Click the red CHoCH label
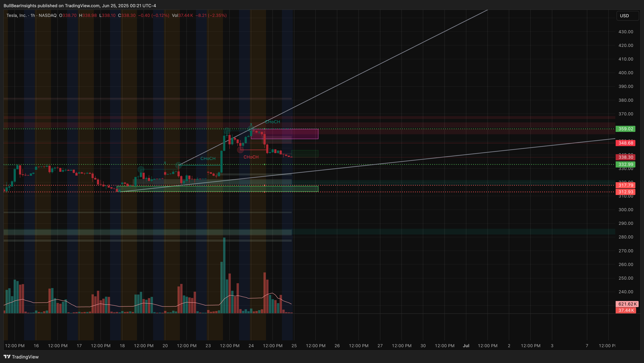Screen dimensions: 644x363 point(251,157)
